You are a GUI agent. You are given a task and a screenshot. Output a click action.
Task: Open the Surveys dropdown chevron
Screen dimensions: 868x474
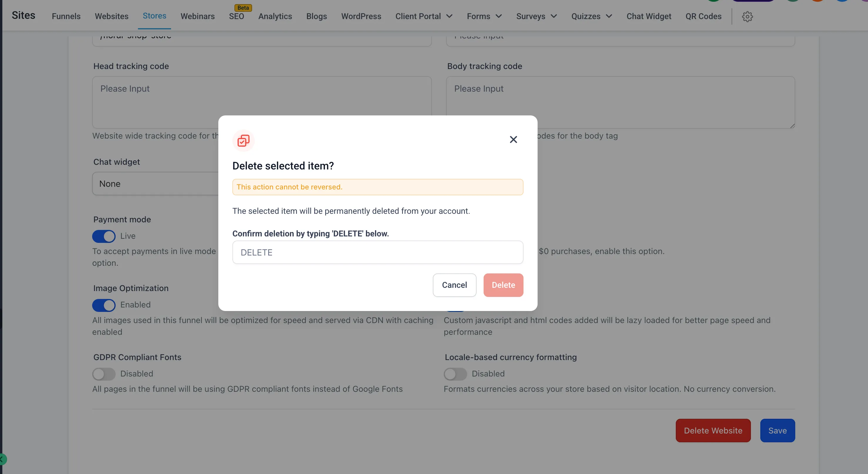click(554, 16)
